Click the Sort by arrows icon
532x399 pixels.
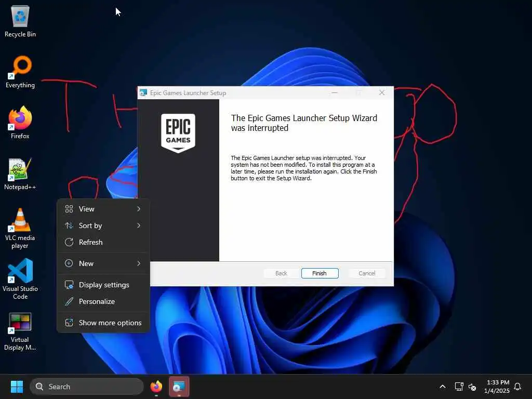69,225
